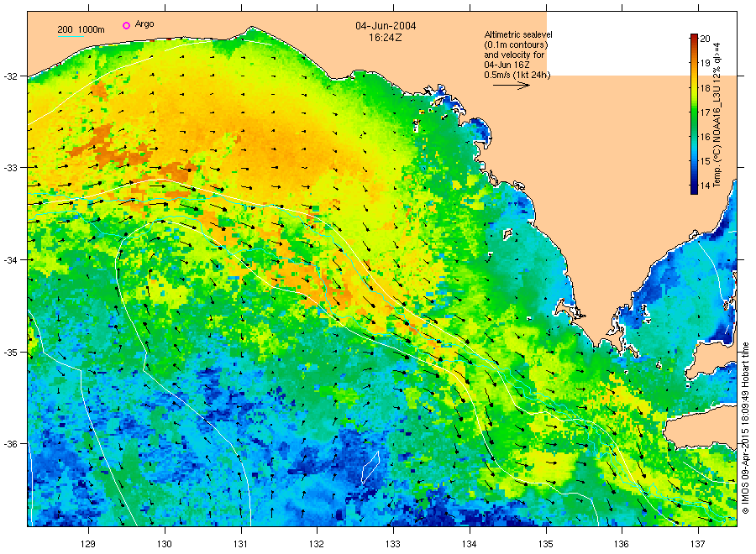This screenshot has width=756, height=554.
Task: Click the 133 longitude axis label
Action: [393, 545]
